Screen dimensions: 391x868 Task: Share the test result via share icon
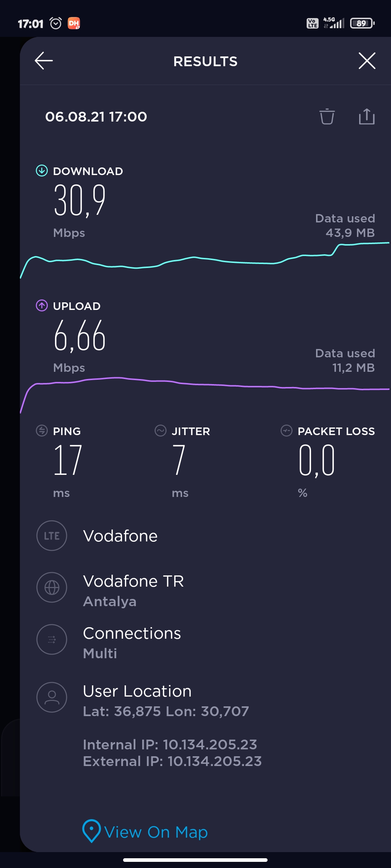coord(367,116)
